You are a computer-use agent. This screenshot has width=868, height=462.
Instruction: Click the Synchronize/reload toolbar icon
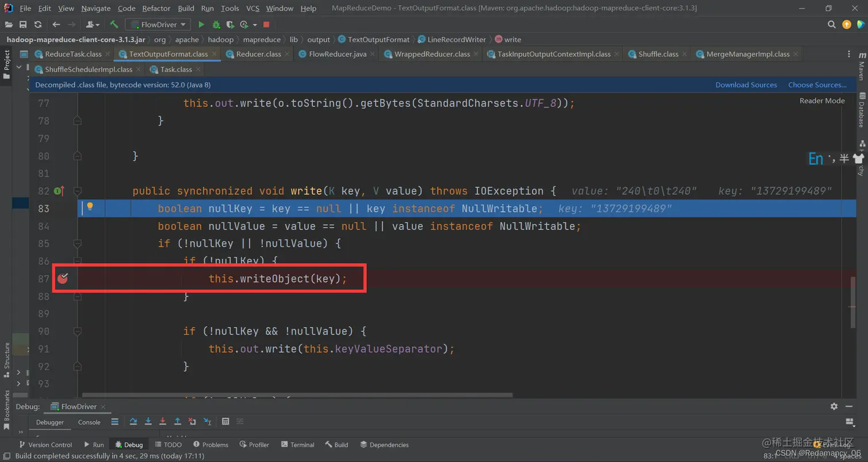38,25
